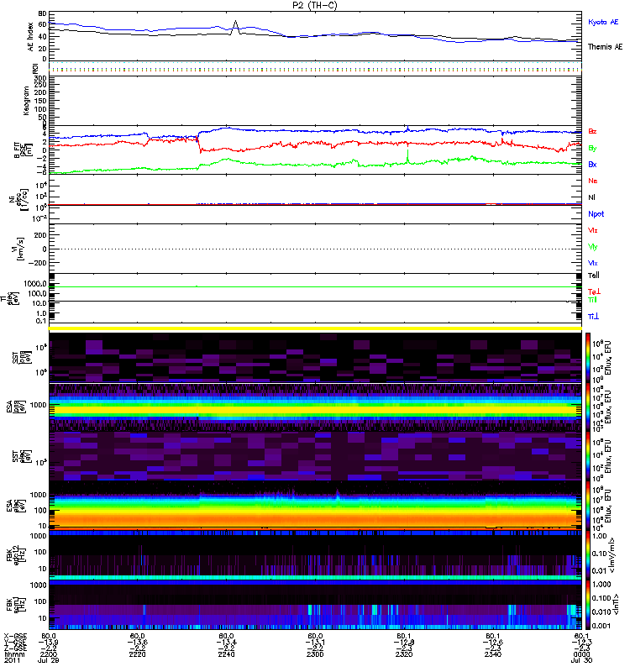Click the AE Index axis label
The width and height of the screenshot is (630, 672).
[x=30, y=36]
